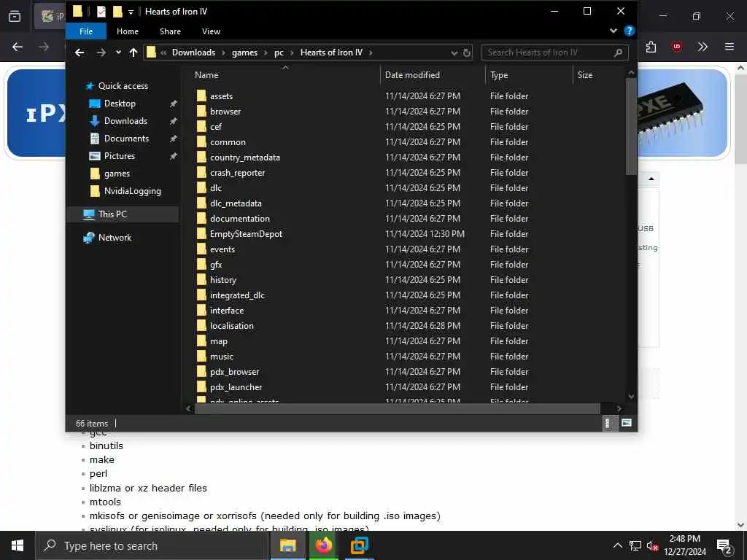
Task: Click the taskbar search box
Action: point(152,545)
